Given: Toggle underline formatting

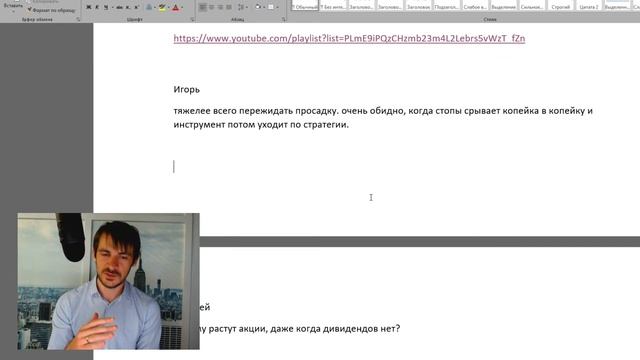Looking at the screenshot, I should 106,7.
